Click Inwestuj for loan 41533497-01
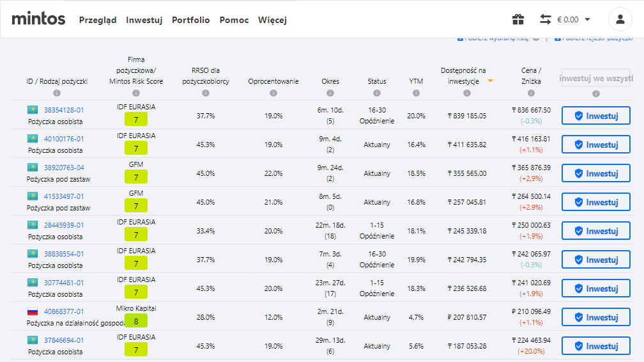The height and width of the screenshot is (362, 644). point(596,202)
